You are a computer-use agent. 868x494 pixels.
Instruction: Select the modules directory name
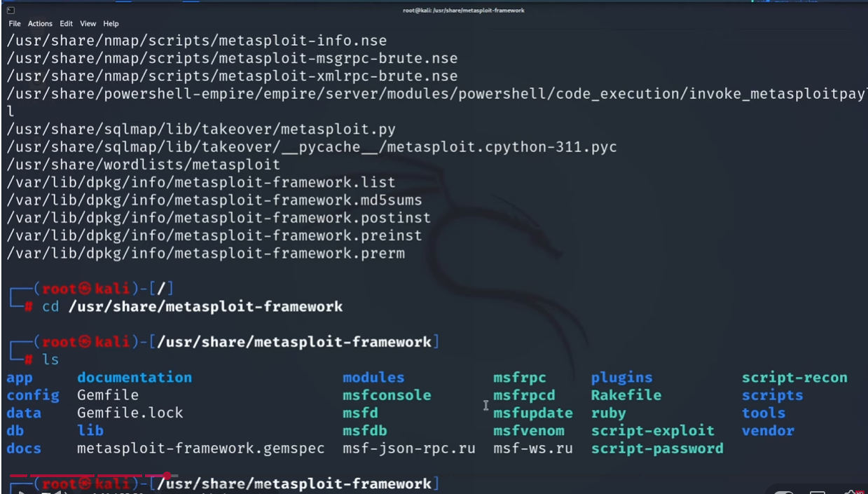point(373,378)
